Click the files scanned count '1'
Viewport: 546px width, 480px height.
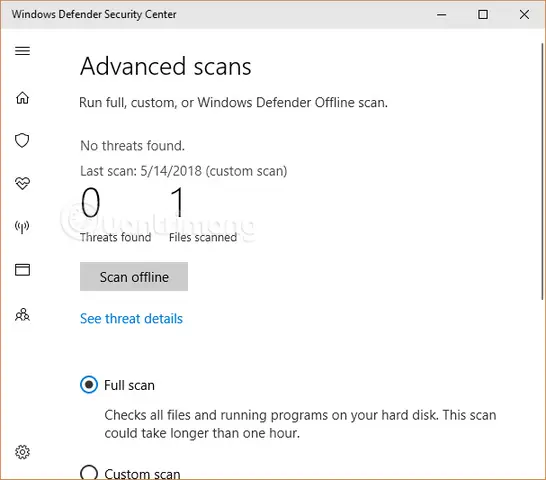[x=177, y=202]
